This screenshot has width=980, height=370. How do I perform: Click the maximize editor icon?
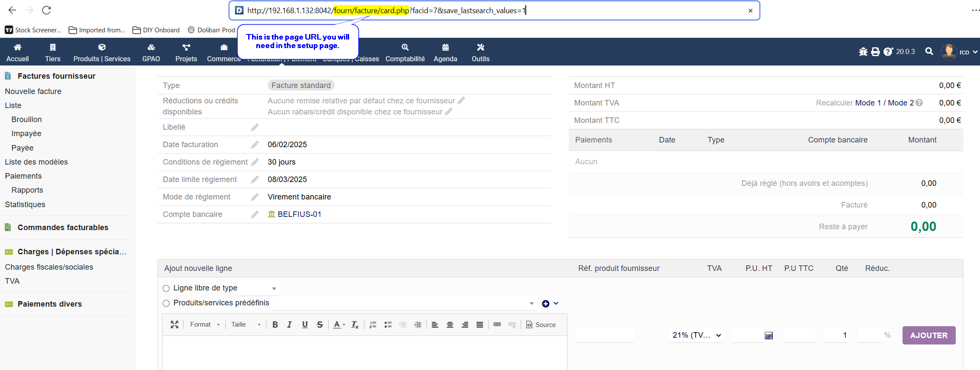pyautogui.click(x=175, y=325)
